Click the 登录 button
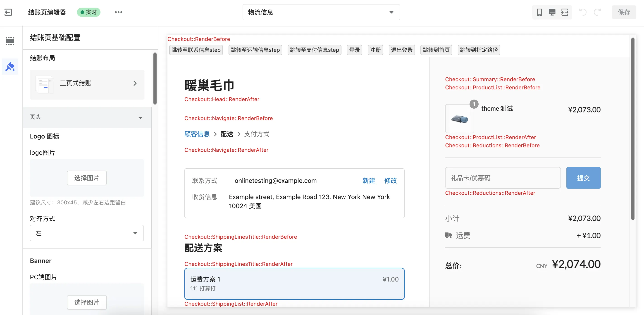This screenshot has height=315, width=644. (355, 50)
